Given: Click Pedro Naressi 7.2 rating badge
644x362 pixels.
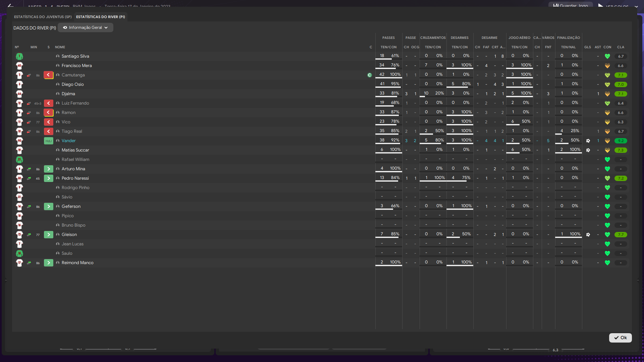Looking at the screenshot, I should coord(621,178).
